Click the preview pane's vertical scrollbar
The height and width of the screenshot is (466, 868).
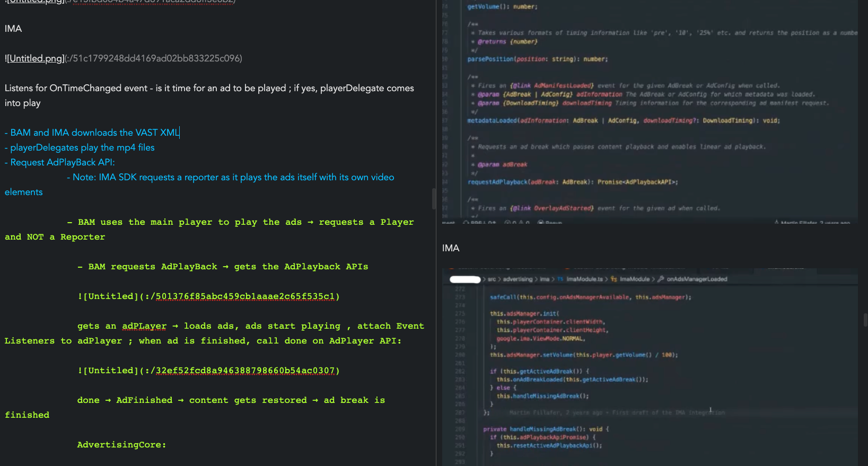tap(865, 320)
